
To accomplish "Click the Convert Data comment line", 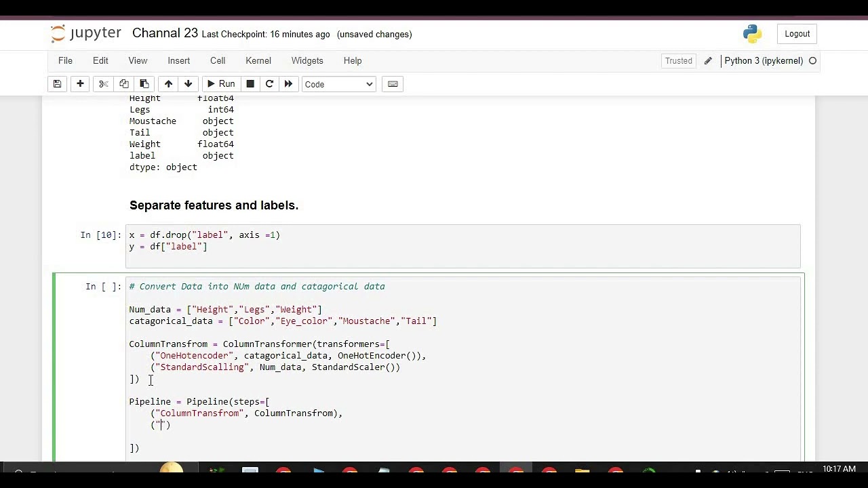I will click(x=257, y=287).
